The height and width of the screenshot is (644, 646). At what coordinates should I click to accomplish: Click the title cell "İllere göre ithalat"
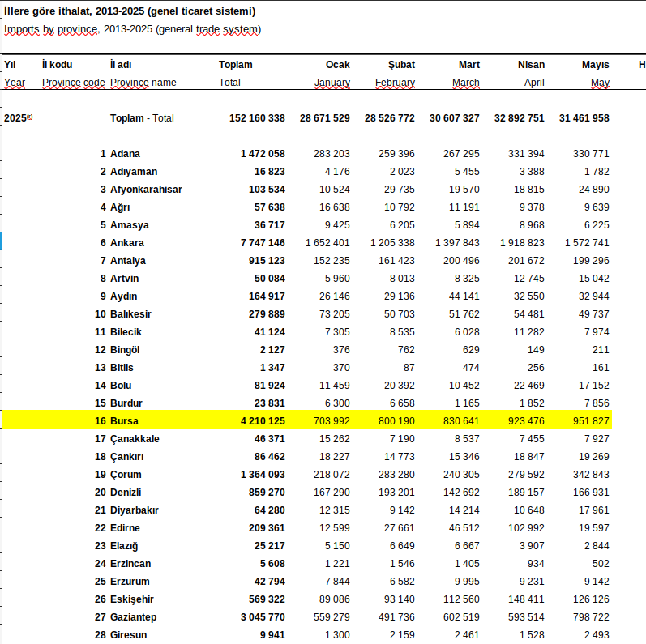pos(130,11)
